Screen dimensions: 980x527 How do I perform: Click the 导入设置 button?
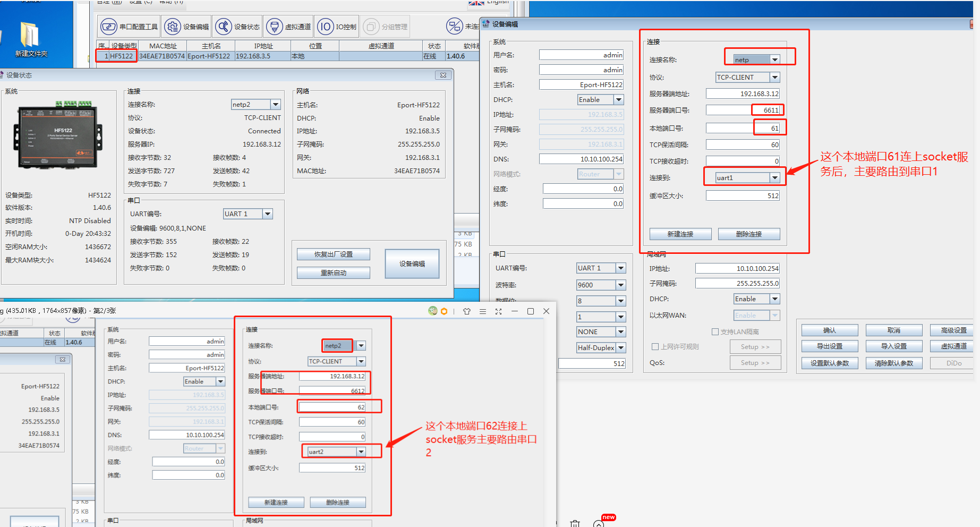pos(894,346)
